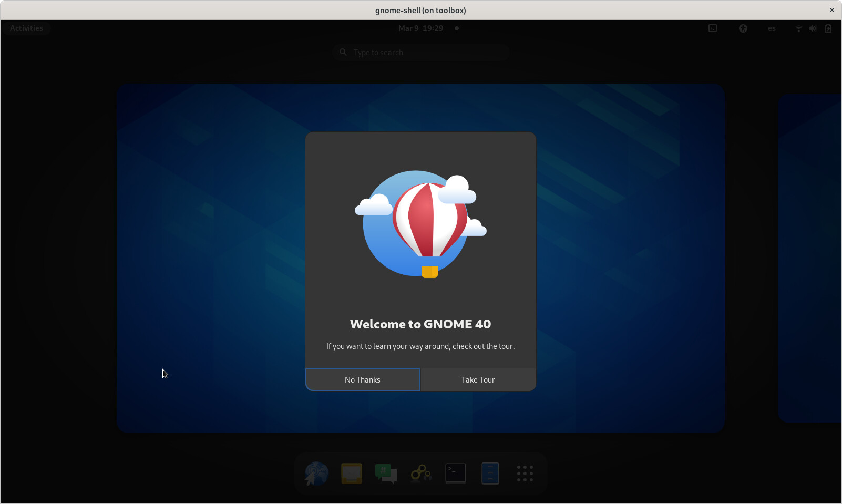Click the battery icon in the top bar
This screenshot has height=504, width=842.
828,28
